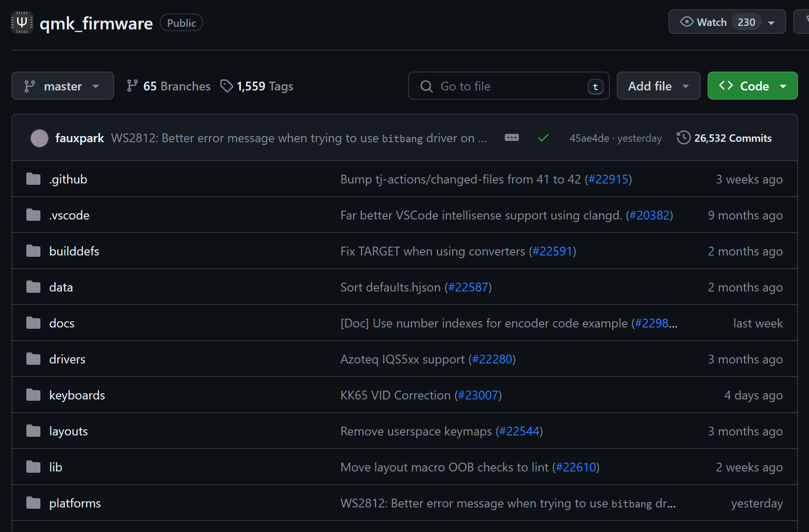Click the history clock icon next to Commits
Screen dimensions: 809x532
click(x=683, y=138)
